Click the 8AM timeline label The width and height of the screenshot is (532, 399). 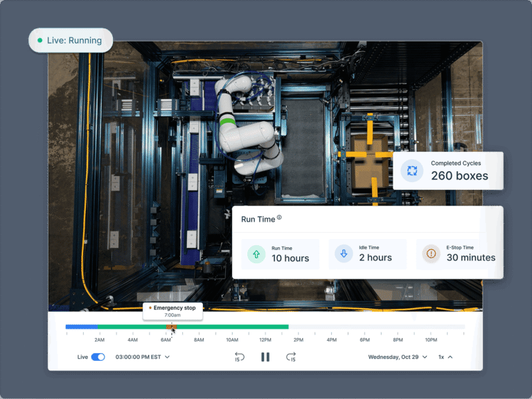click(199, 339)
